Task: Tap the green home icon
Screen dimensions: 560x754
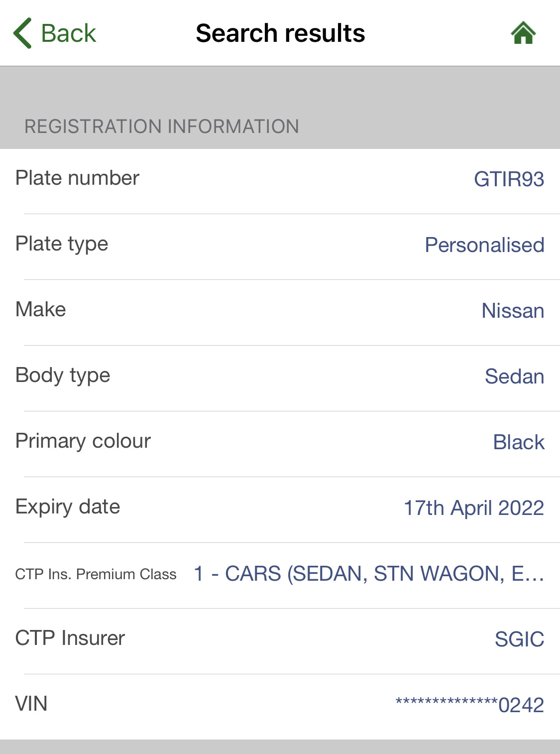Action: [x=523, y=33]
